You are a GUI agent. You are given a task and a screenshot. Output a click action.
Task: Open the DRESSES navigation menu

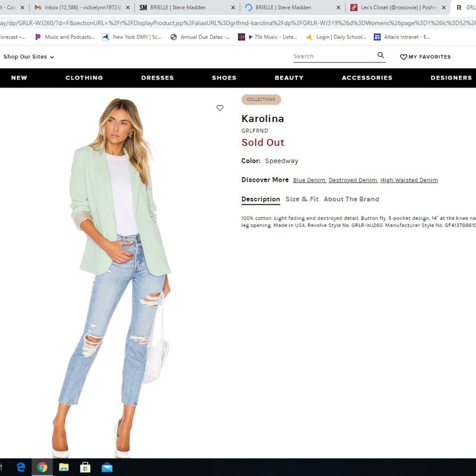pos(157,78)
